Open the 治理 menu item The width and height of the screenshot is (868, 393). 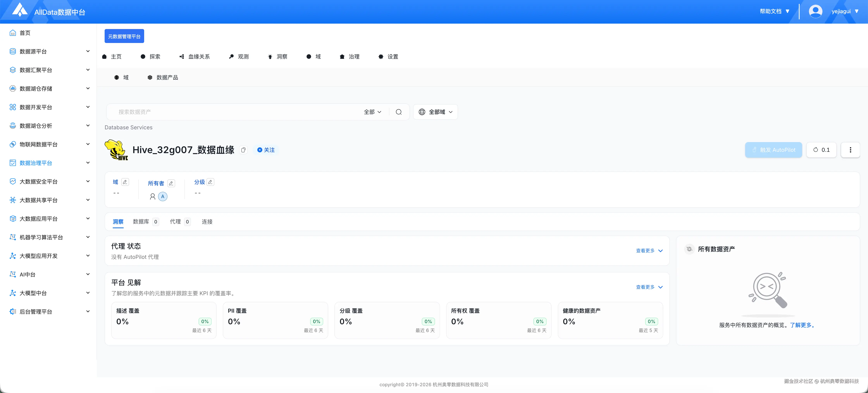coord(350,57)
